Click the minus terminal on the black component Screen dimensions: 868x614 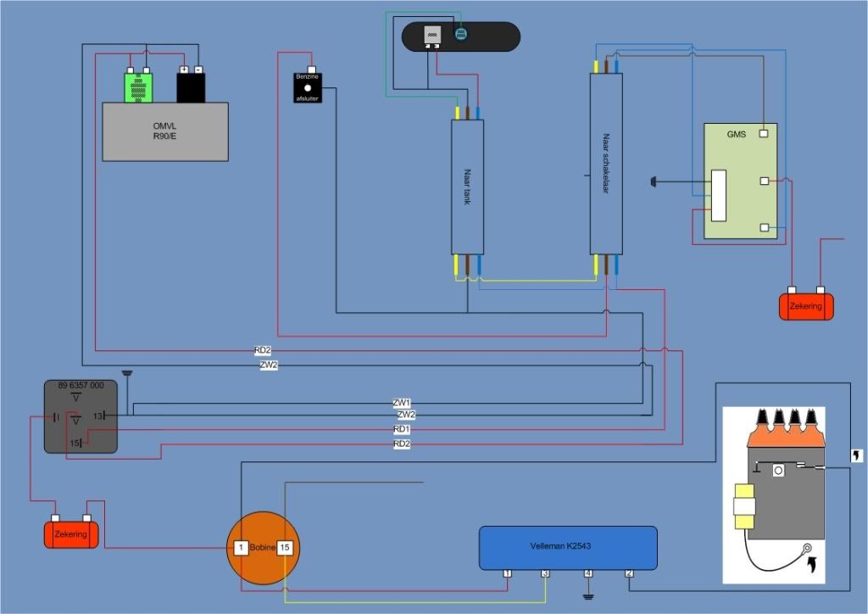point(198,70)
